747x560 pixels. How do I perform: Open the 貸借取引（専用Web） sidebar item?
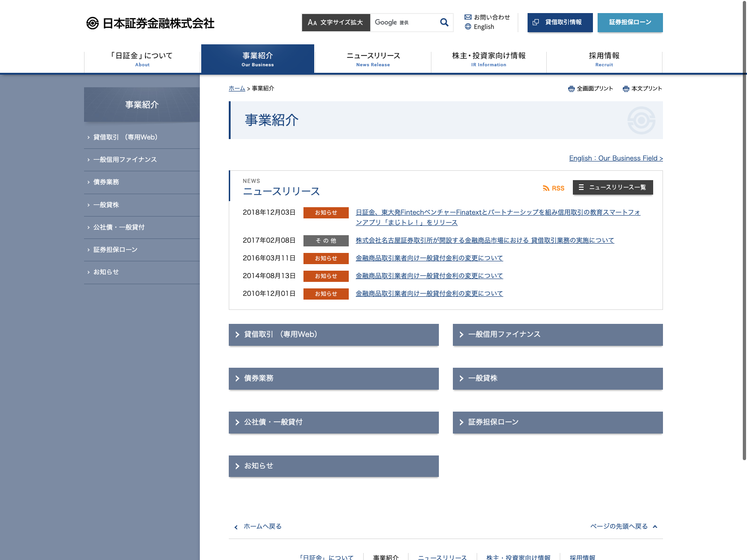(125, 137)
